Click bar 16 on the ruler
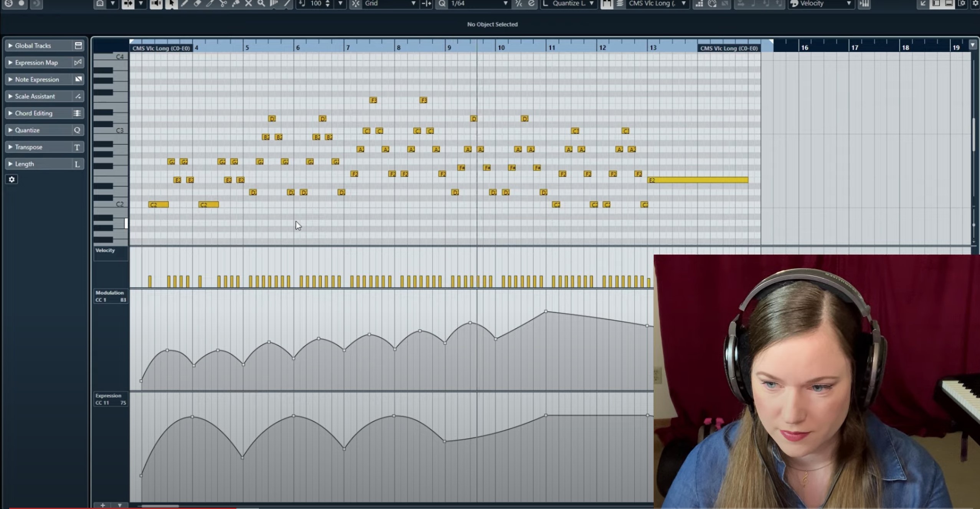 [x=805, y=47]
